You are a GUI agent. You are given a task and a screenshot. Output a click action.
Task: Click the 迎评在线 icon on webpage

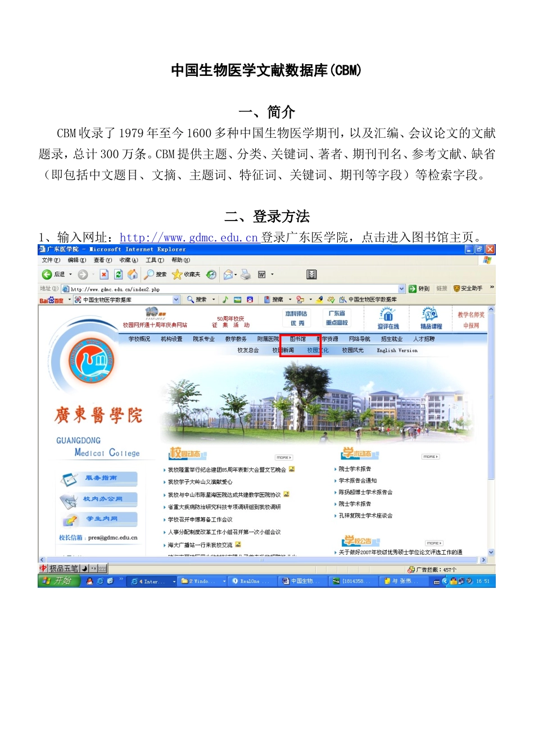click(388, 318)
